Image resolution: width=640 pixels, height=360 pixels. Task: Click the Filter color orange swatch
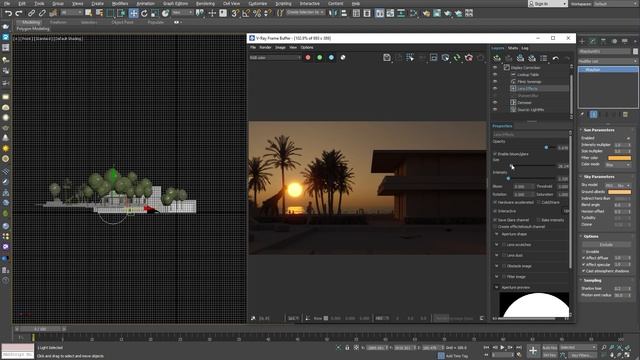[619, 158]
